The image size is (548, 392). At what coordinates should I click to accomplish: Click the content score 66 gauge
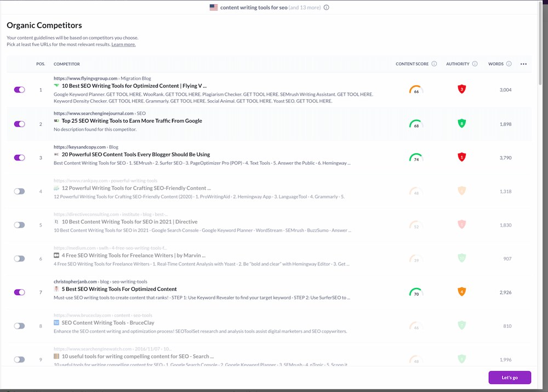pos(416,90)
